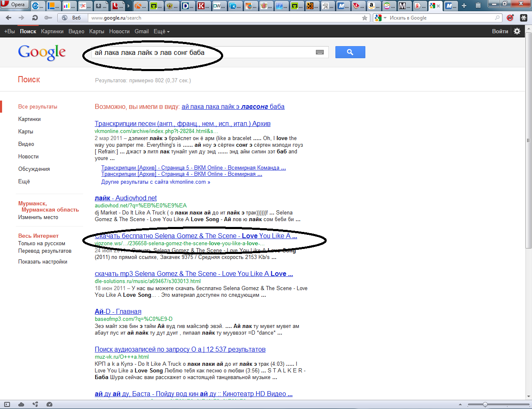
Task: Open the Opera Link cloud icon
Action: point(21,404)
